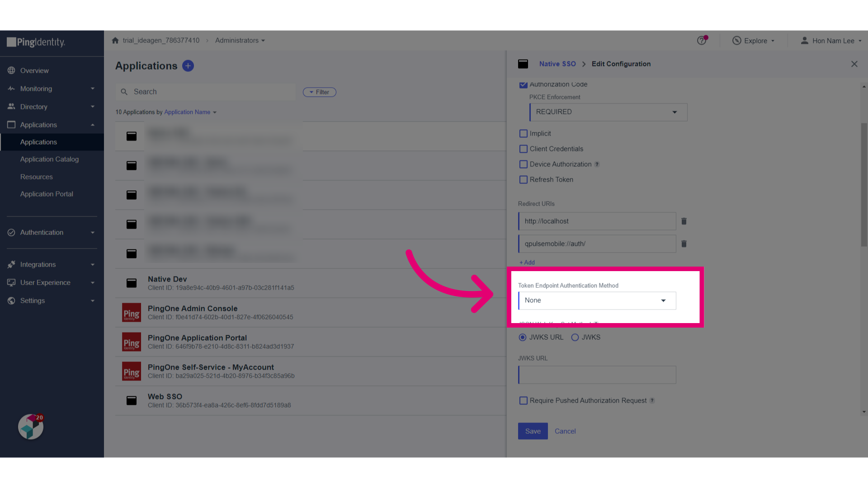Viewport: 868px width, 488px height.
Task: Click the user profile icon
Action: click(804, 41)
